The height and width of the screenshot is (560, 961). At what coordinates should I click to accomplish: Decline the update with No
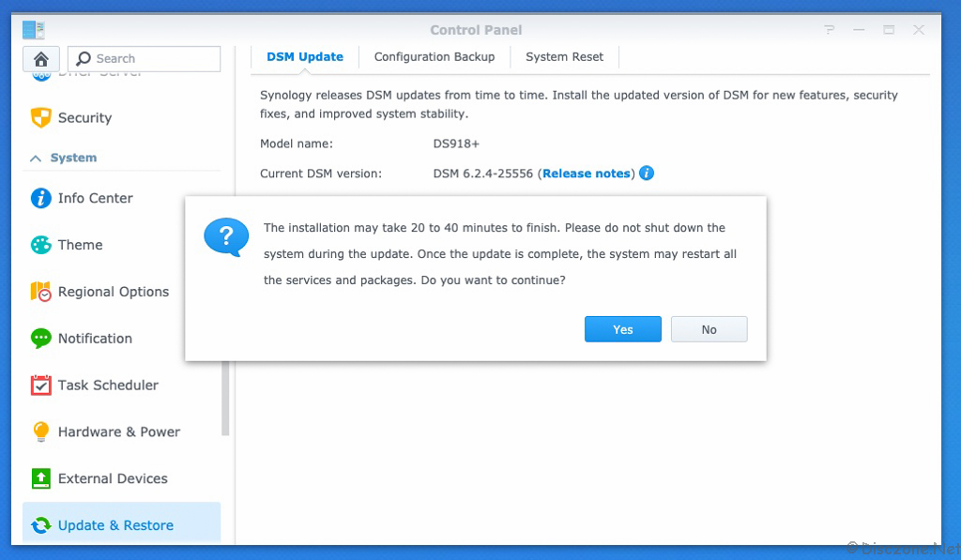coord(709,329)
